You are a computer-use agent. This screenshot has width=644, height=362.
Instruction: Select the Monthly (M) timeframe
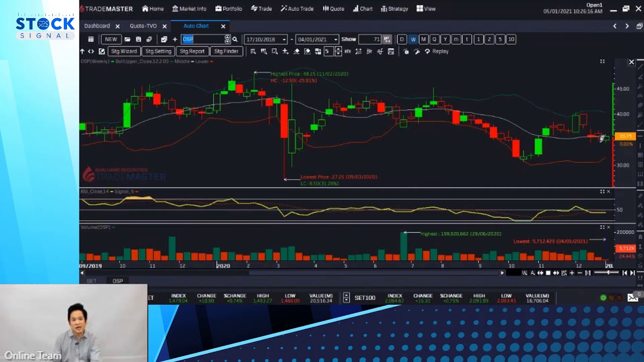tap(424, 39)
